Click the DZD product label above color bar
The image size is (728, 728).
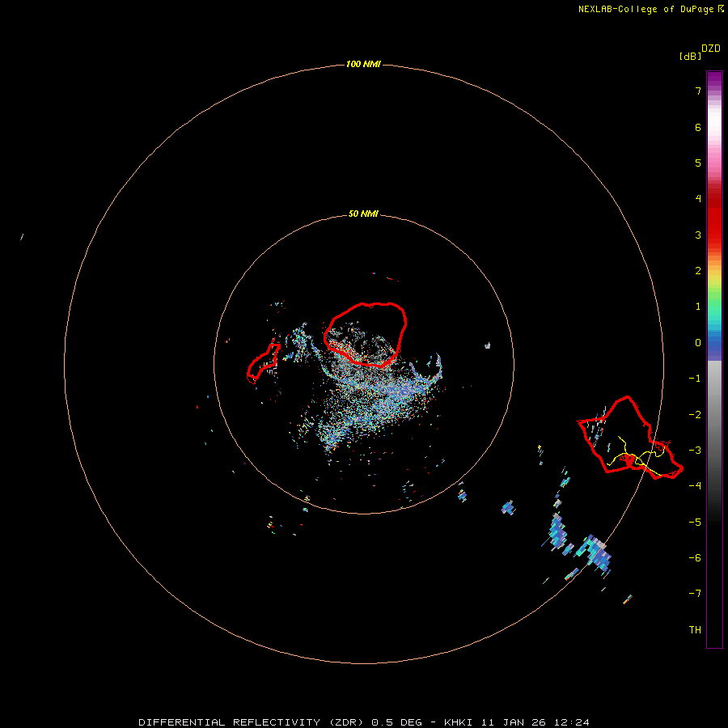pyautogui.click(x=711, y=49)
